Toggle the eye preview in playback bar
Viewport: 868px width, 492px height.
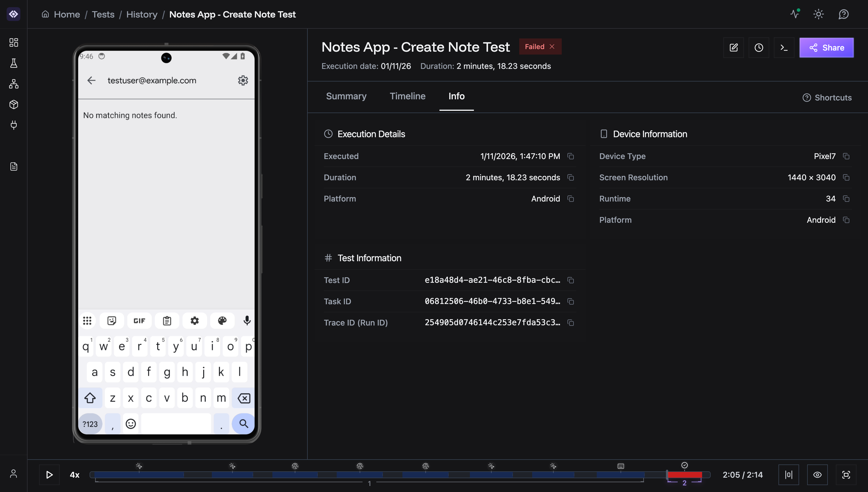pyautogui.click(x=818, y=474)
